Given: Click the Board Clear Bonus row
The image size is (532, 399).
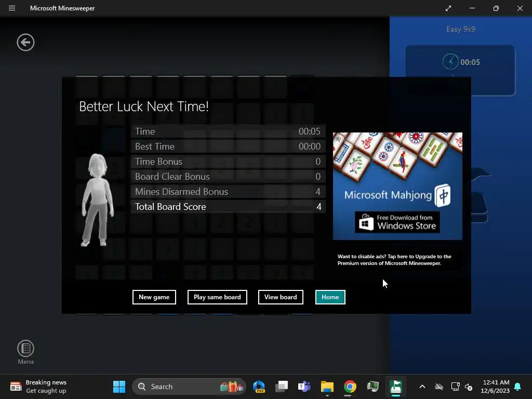Looking at the screenshot, I should [228, 177].
